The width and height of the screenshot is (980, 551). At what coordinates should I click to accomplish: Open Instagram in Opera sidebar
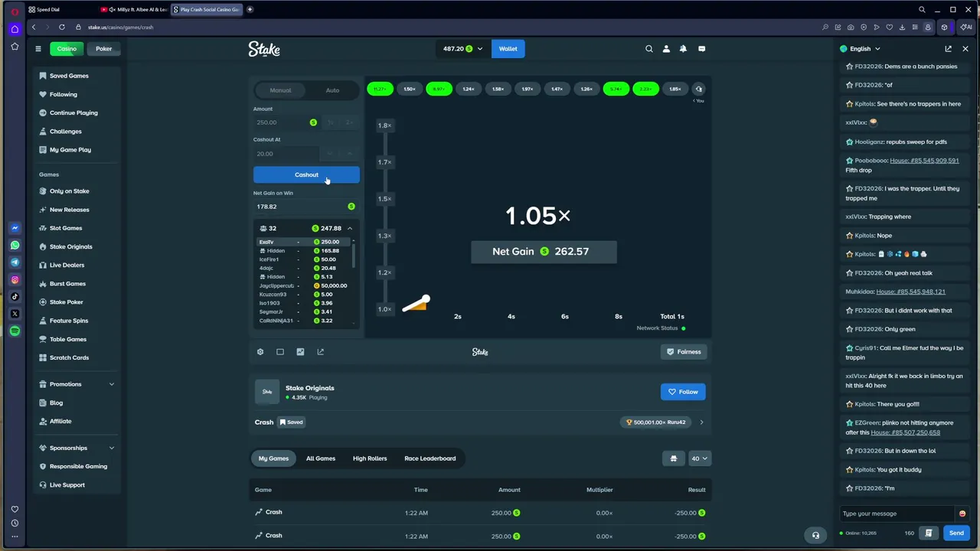[x=15, y=280]
